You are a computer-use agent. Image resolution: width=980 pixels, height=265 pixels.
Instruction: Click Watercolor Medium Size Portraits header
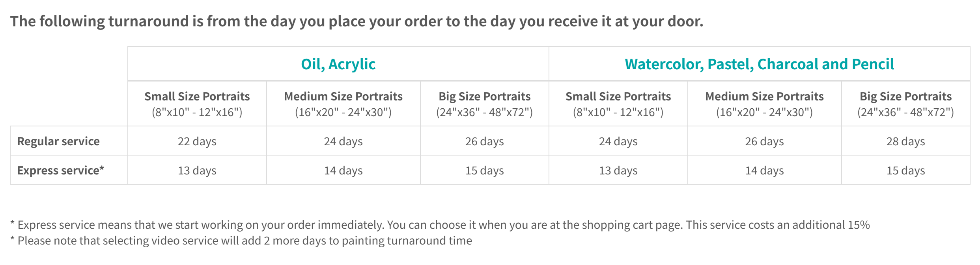[764, 104]
